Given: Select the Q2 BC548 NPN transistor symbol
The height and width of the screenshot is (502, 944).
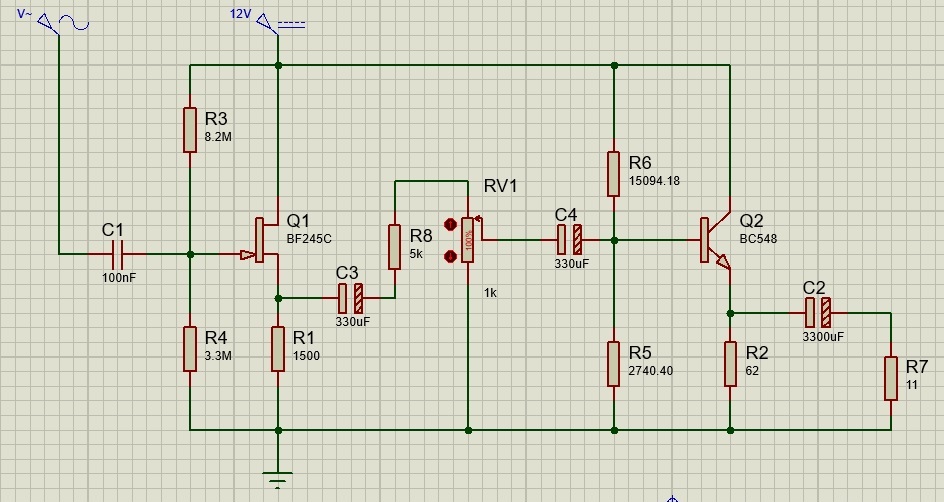Looking at the screenshot, I should [x=716, y=240].
